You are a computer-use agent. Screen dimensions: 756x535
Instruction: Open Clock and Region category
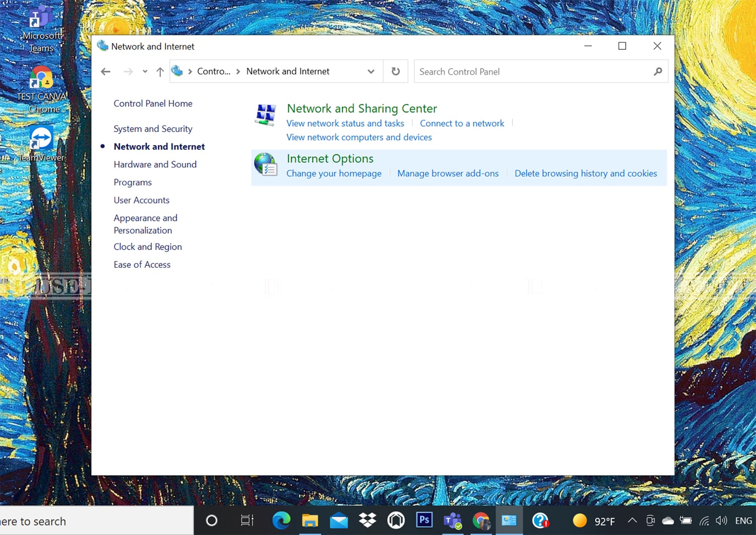[148, 247]
